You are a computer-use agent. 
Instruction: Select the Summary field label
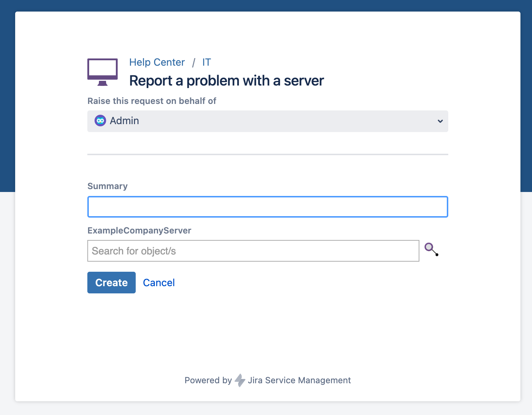(108, 186)
